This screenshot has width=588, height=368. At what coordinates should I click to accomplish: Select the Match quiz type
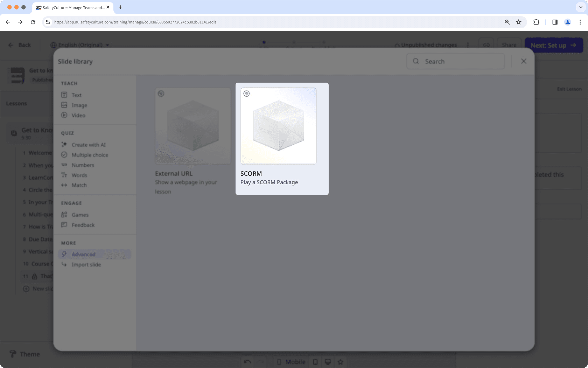click(79, 185)
